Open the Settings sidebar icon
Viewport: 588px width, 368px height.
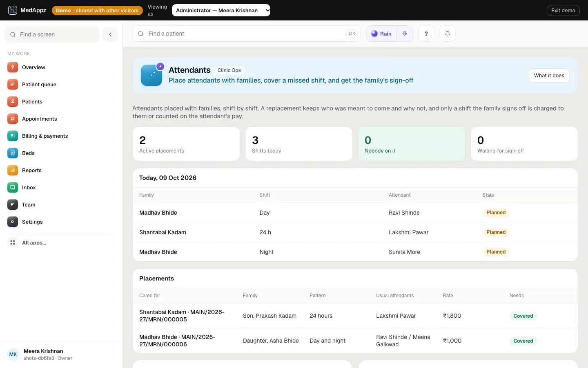[13, 222]
